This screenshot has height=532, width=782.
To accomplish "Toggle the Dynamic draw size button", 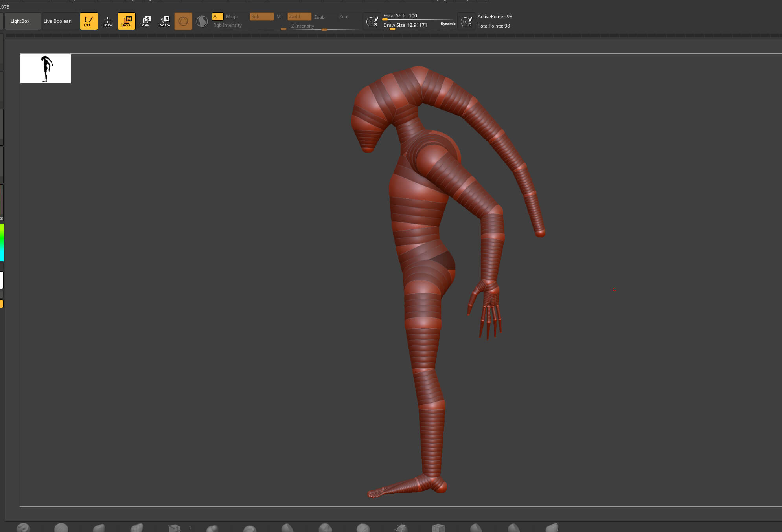I will click(448, 24).
